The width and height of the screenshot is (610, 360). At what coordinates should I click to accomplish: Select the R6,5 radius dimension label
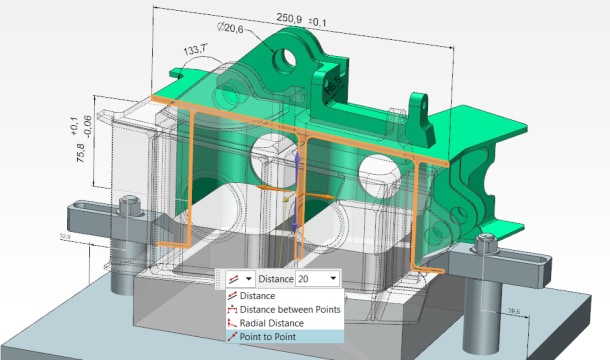tap(333, 85)
